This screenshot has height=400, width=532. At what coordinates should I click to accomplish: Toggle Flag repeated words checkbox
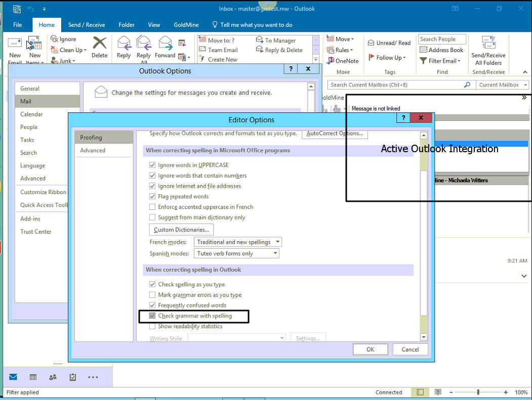coord(152,197)
